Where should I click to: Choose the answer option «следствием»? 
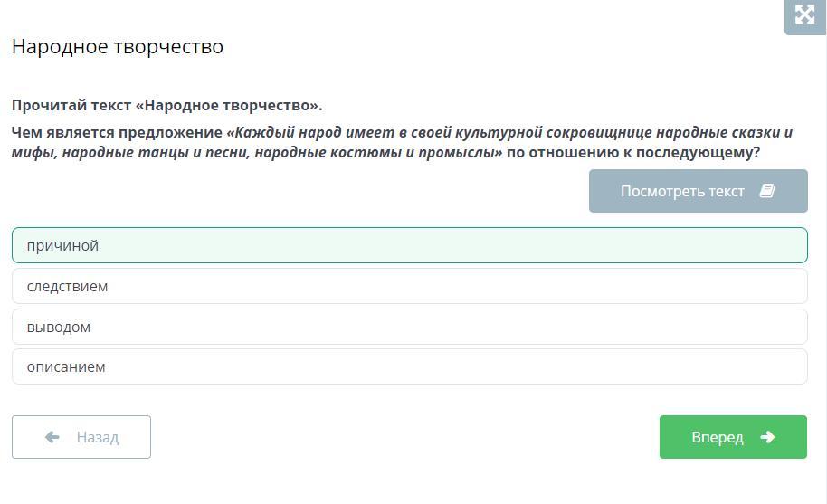pyautogui.click(x=409, y=286)
